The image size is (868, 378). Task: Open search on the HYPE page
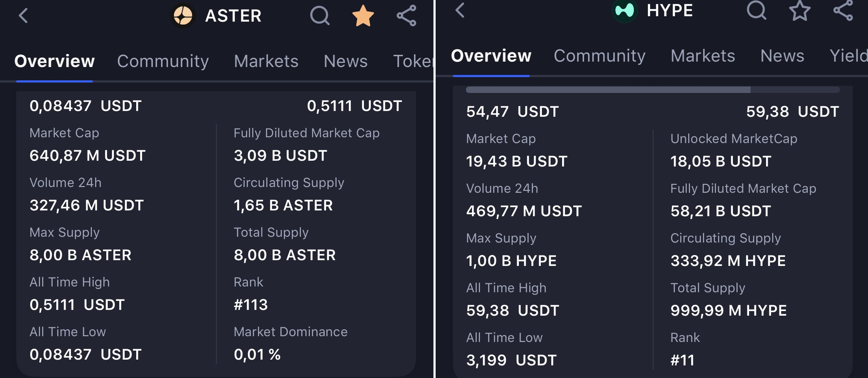pos(756,12)
